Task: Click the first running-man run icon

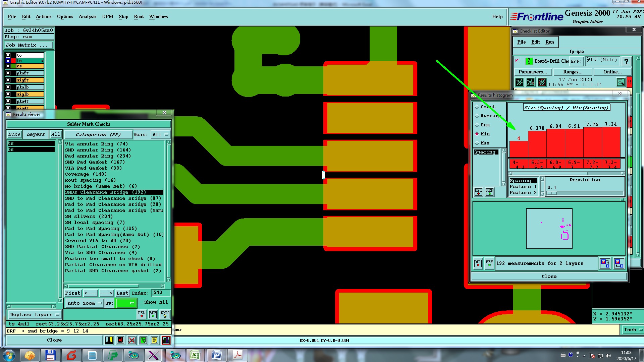Action: coord(519,82)
